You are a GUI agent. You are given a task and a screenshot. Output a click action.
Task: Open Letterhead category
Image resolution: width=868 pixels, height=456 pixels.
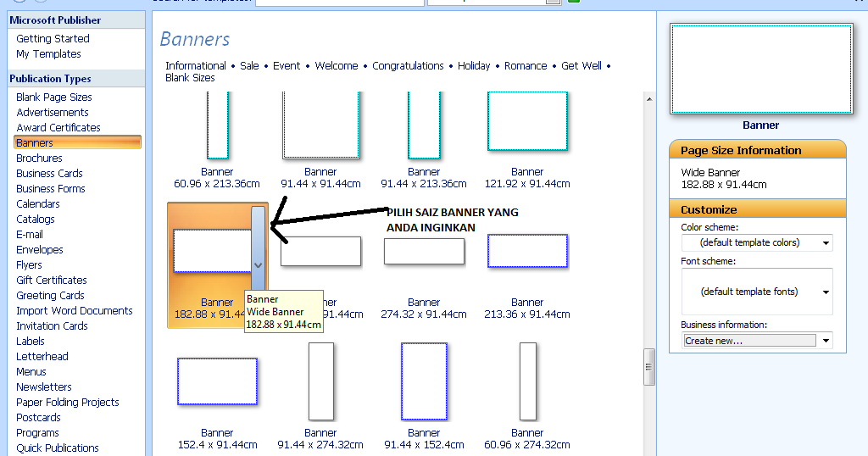click(42, 356)
